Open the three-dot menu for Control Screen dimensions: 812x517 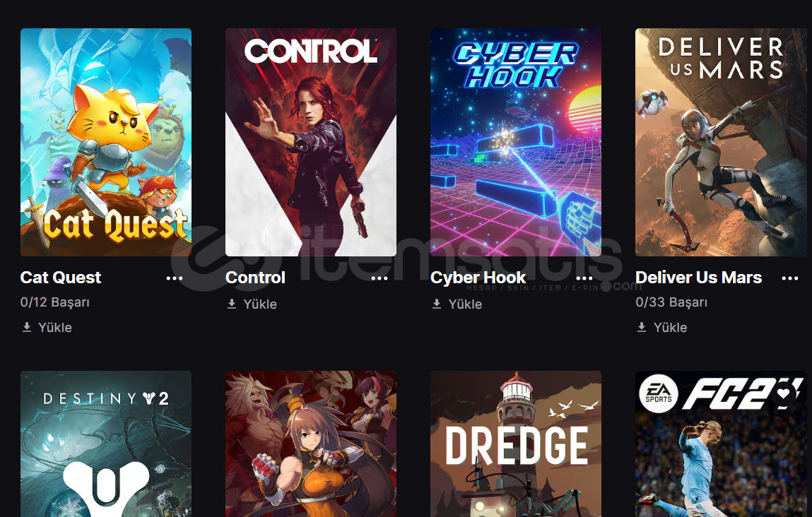point(379,278)
